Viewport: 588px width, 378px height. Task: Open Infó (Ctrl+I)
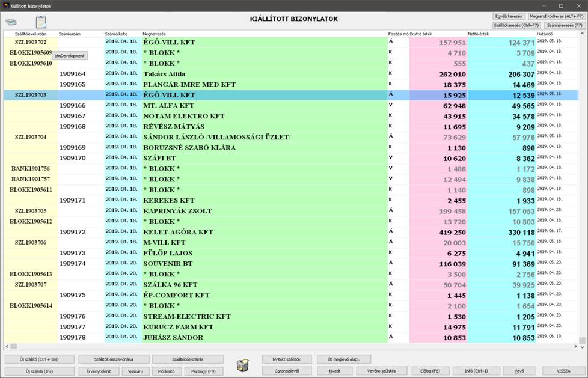coord(476,371)
